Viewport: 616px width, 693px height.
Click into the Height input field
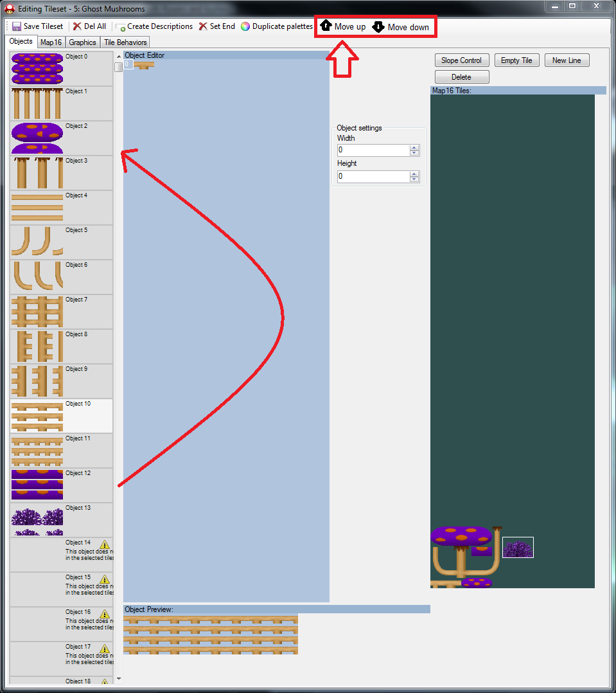pos(374,176)
